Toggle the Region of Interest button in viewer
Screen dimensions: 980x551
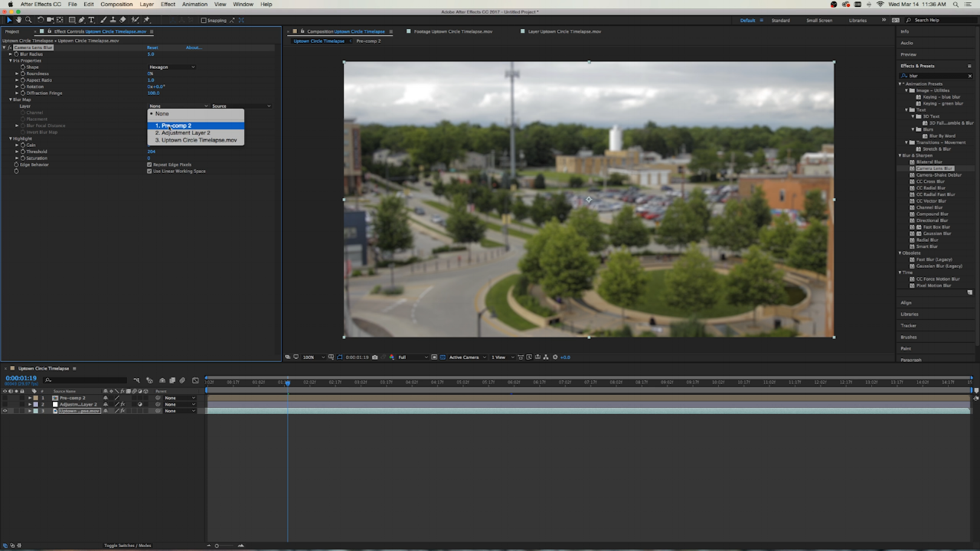[x=434, y=357]
